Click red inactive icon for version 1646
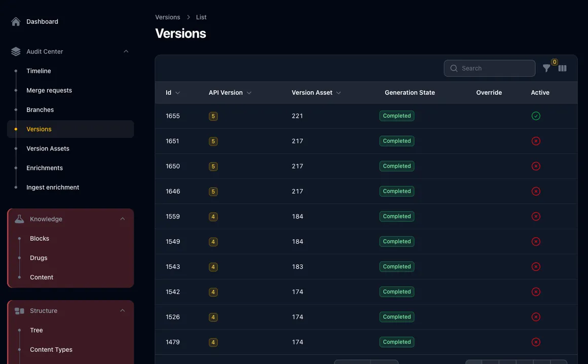Image resolution: width=588 pixels, height=364 pixels. [x=536, y=191]
